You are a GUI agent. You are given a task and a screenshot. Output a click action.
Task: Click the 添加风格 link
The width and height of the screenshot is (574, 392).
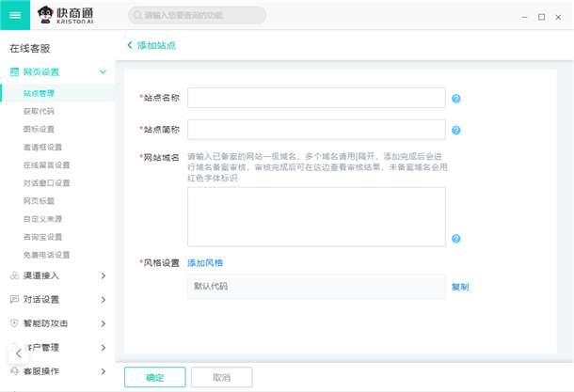[x=205, y=262]
